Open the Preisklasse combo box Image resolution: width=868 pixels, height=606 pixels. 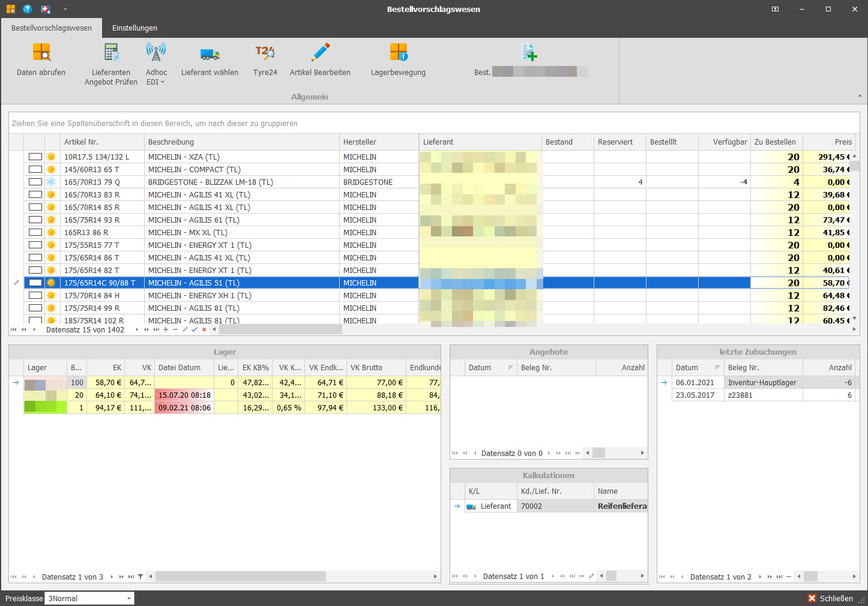(x=90, y=598)
